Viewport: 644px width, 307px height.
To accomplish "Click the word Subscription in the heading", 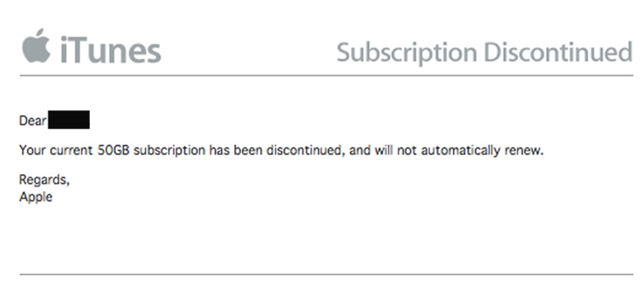I will [x=407, y=54].
